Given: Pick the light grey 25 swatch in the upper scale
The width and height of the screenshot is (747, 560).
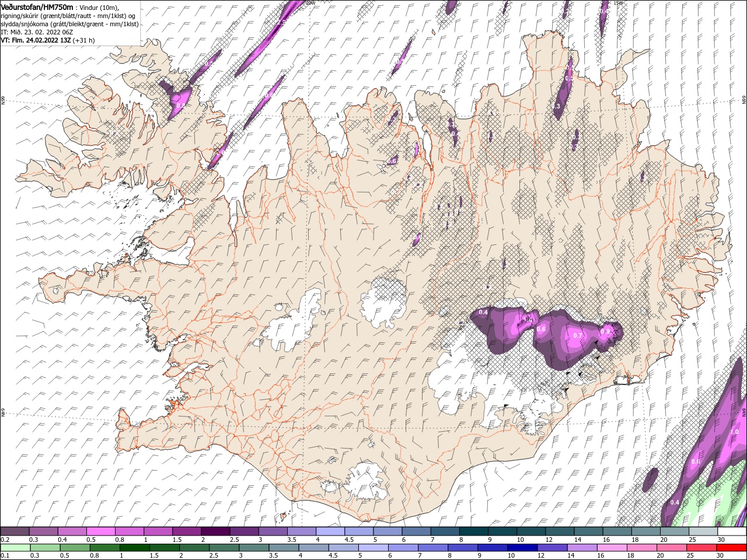Looking at the screenshot, I should 704,531.
